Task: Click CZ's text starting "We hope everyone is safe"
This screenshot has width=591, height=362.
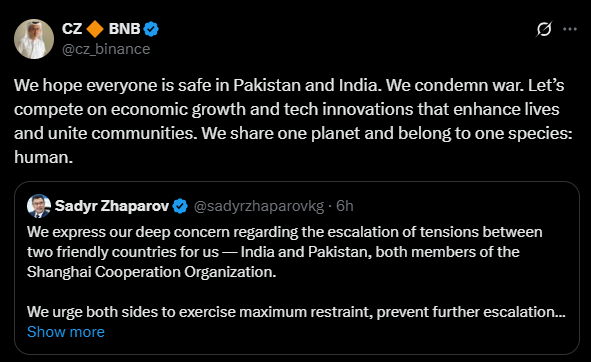Action: (x=293, y=121)
